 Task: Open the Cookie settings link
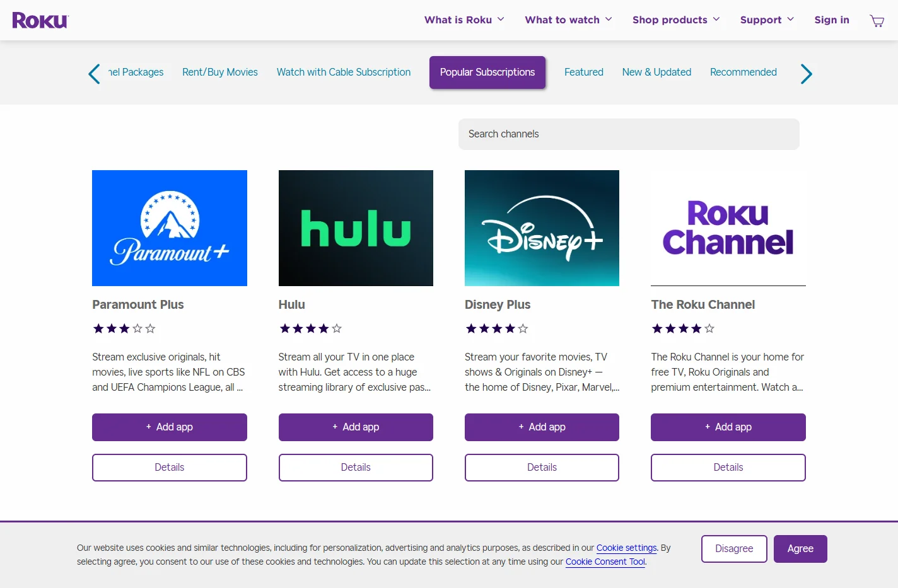click(627, 548)
